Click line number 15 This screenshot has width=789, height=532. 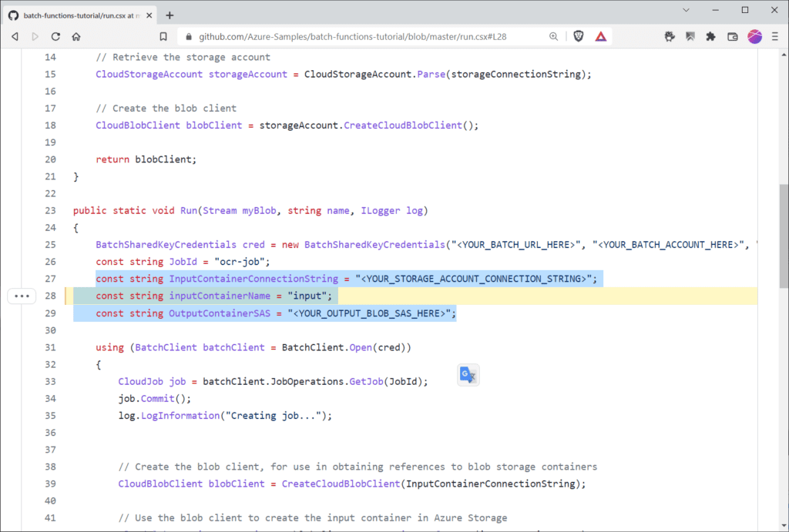[50, 75]
